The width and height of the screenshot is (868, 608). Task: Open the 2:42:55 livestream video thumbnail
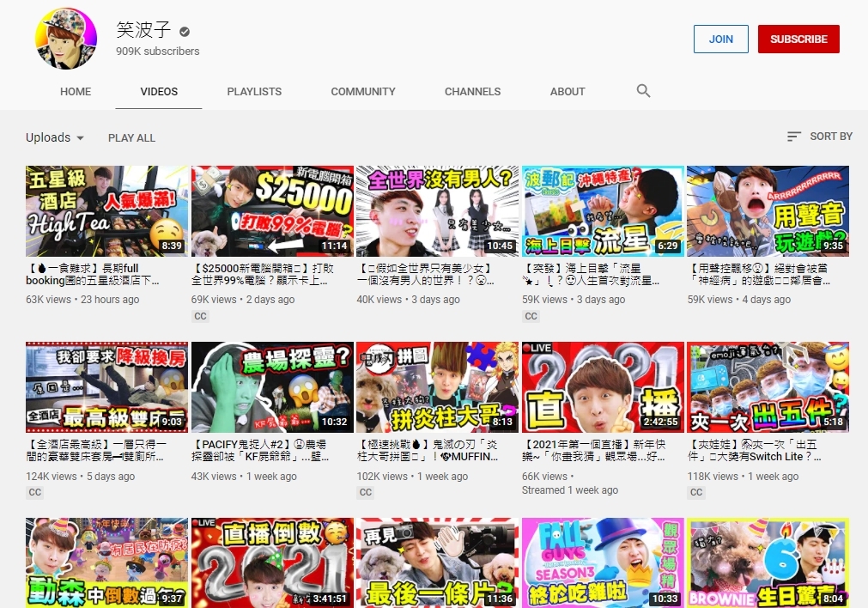(603, 387)
